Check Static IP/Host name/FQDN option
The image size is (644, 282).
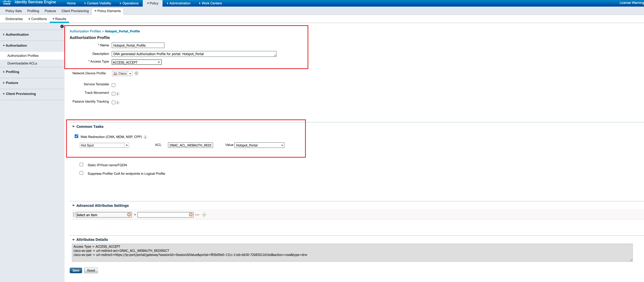pyautogui.click(x=81, y=164)
